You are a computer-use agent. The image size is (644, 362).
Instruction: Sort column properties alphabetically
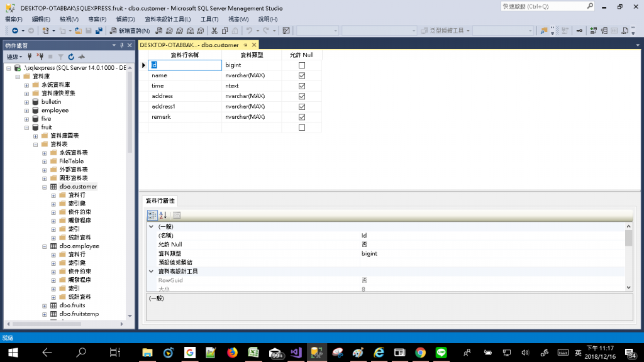tap(163, 215)
